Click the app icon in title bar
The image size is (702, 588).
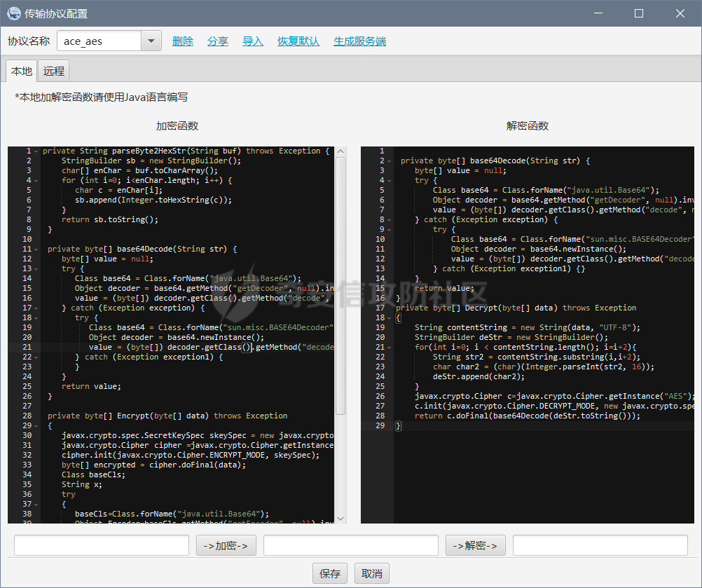13,13
